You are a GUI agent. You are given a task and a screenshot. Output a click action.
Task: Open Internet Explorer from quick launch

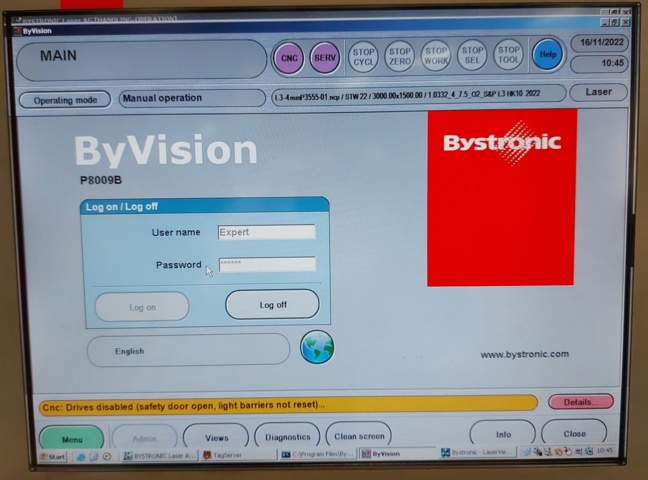81,456
